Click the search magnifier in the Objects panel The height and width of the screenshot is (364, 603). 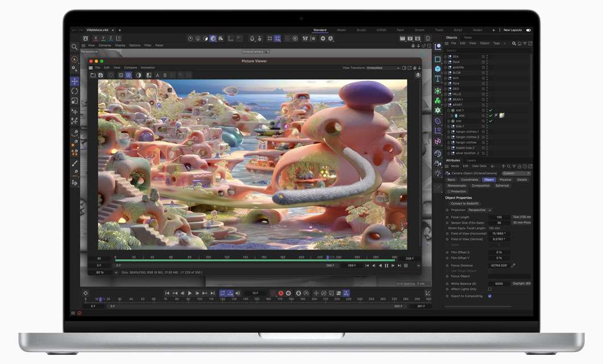tap(514, 43)
